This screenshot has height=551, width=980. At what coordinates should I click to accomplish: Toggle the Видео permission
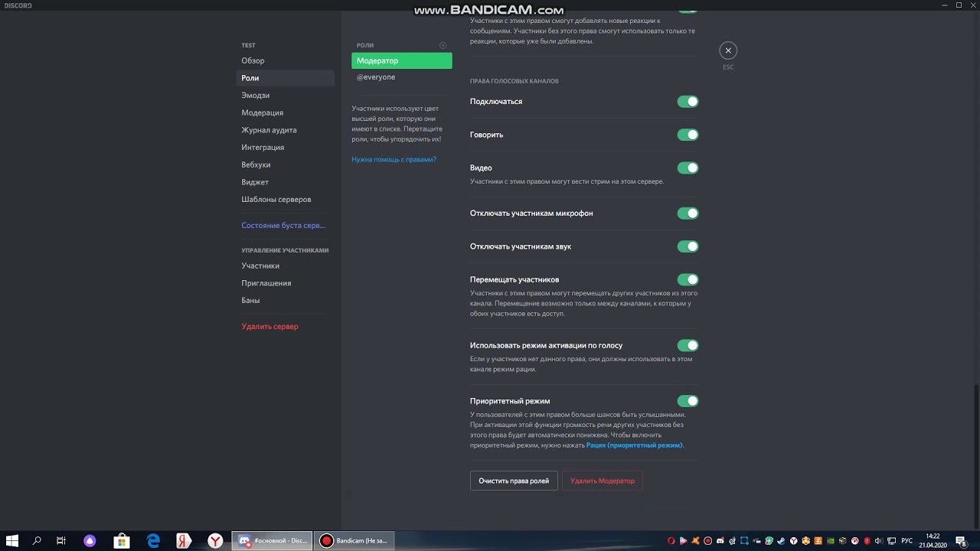[x=688, y=168]
